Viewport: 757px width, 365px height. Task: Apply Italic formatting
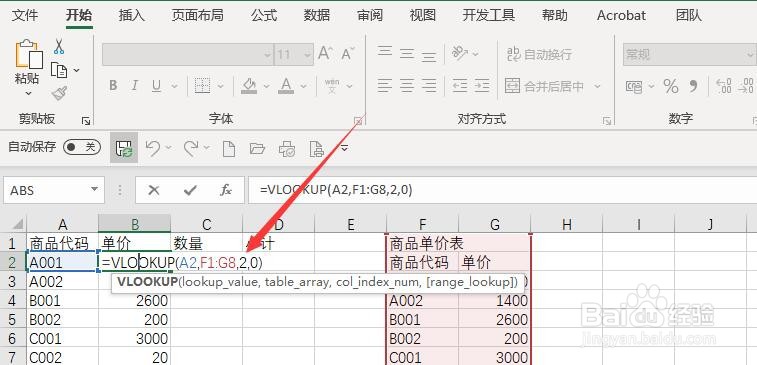pyautogui.click(x=135, y=86)
